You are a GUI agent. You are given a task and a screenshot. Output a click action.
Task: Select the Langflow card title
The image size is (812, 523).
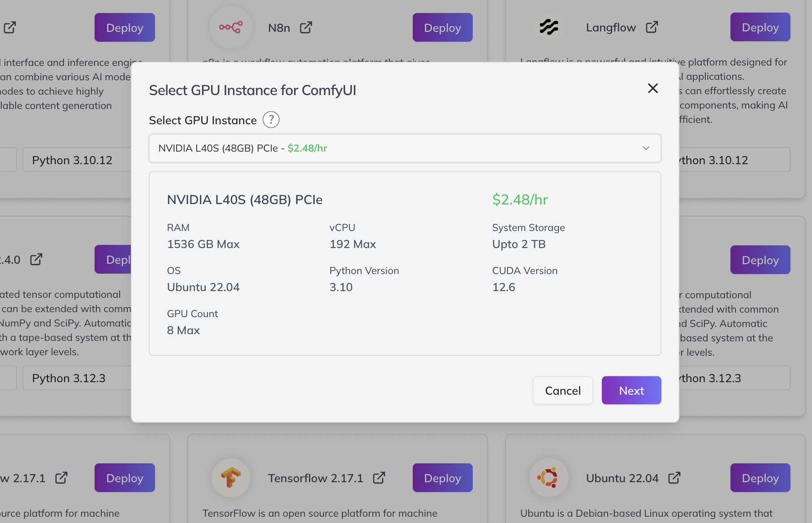pos(611,27)
